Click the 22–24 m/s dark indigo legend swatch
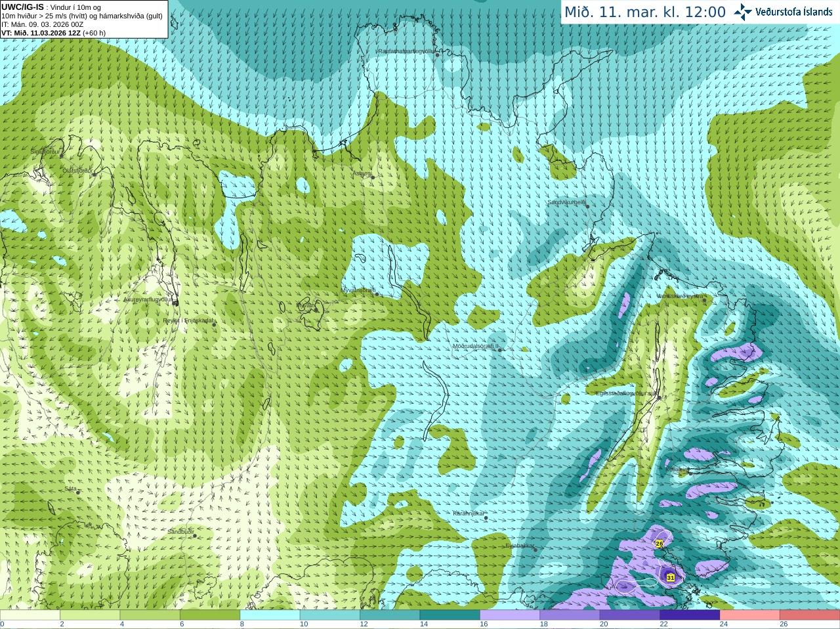Image resolution: width=840 pixels, height=629 pixels. (x=690, y=615)
